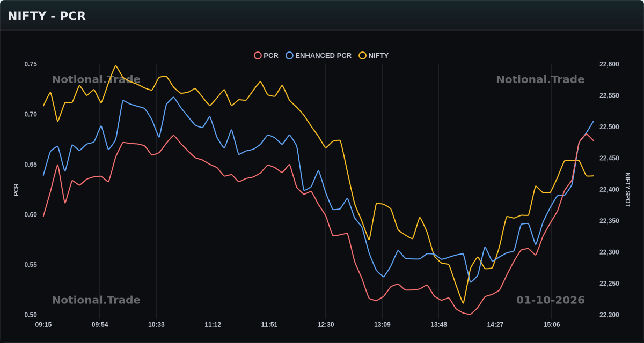This screenshot has height=343, width=644.
Task: Click the 0.60 PCR axis value
Action: point(31,215)
